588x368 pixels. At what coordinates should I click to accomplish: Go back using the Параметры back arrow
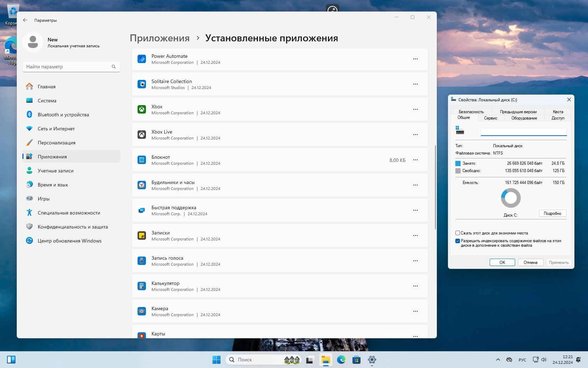click(25, 20)
